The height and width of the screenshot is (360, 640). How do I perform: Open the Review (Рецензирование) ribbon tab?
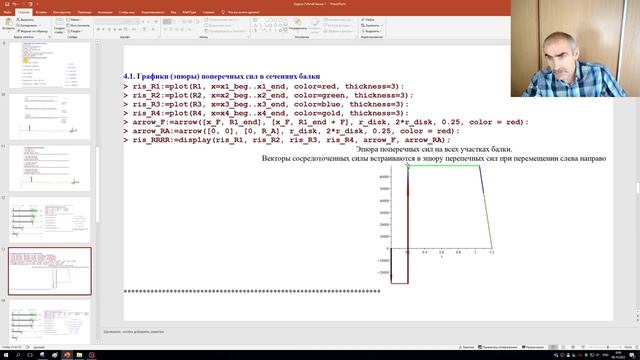coord(153,12)
